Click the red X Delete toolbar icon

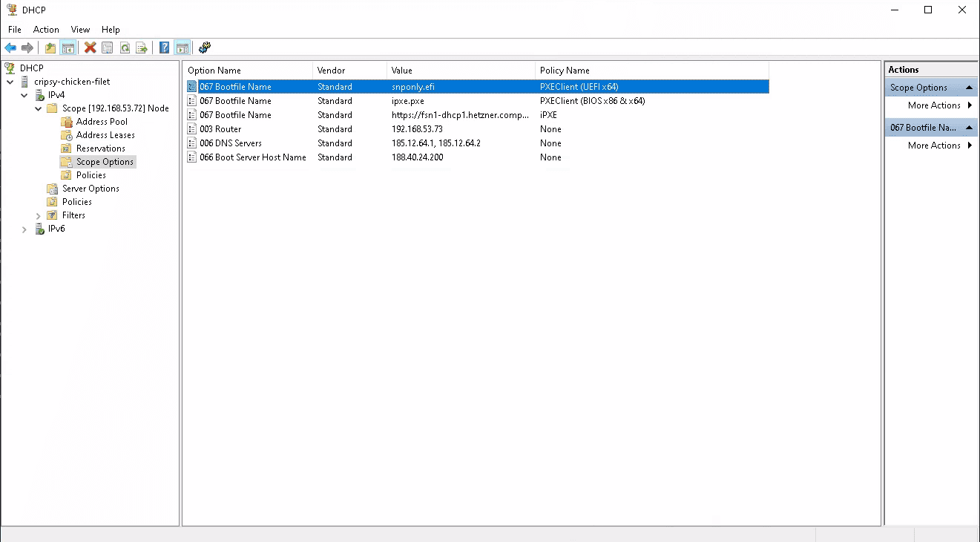pos(91,48)
